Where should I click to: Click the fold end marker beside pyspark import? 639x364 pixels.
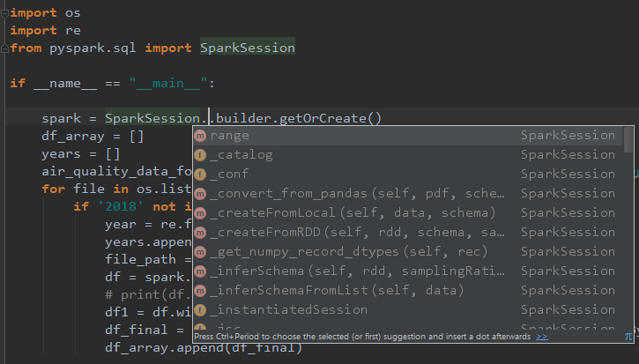[4, 48]
